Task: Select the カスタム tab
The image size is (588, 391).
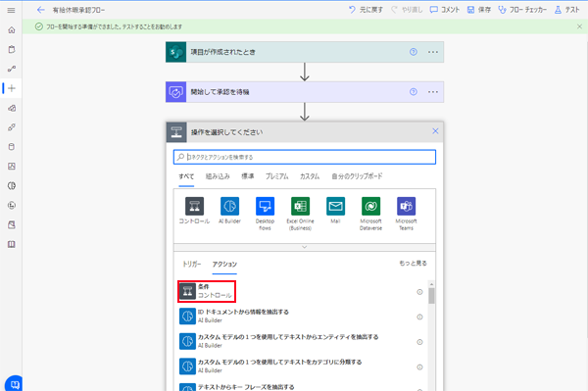Action: 310,176
